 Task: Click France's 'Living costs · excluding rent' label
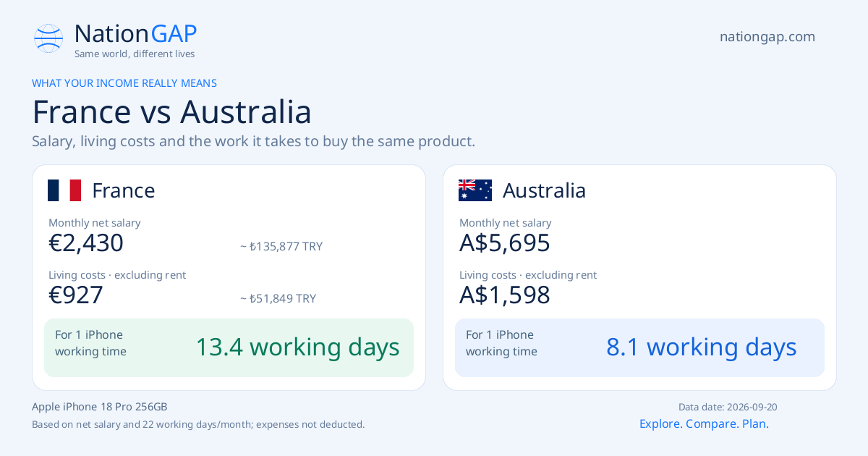[117, 275]
